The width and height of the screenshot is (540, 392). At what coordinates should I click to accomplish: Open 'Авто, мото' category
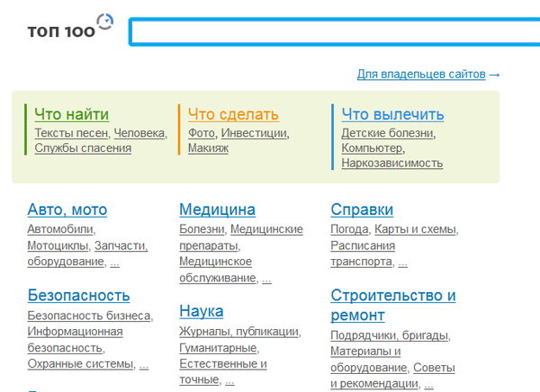(x=67, y=209)
